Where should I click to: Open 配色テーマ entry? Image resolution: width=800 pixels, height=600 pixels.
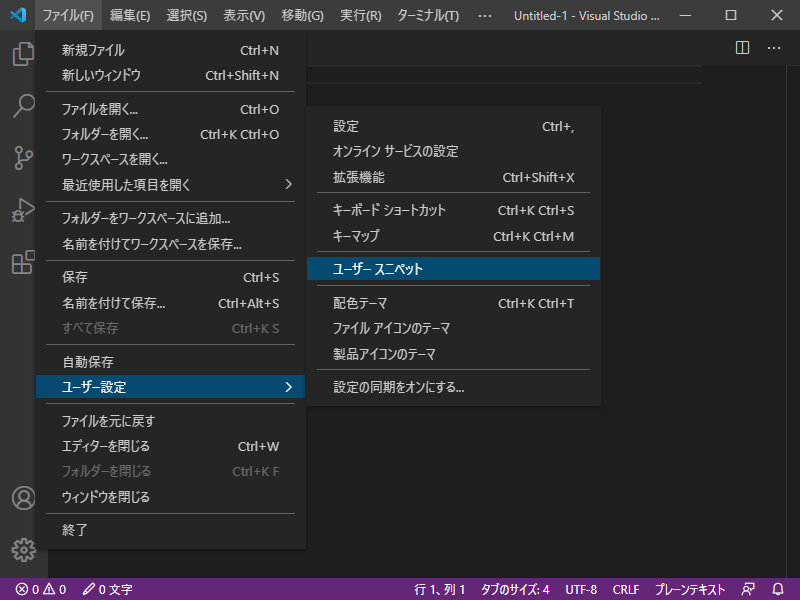click(453, 303)
